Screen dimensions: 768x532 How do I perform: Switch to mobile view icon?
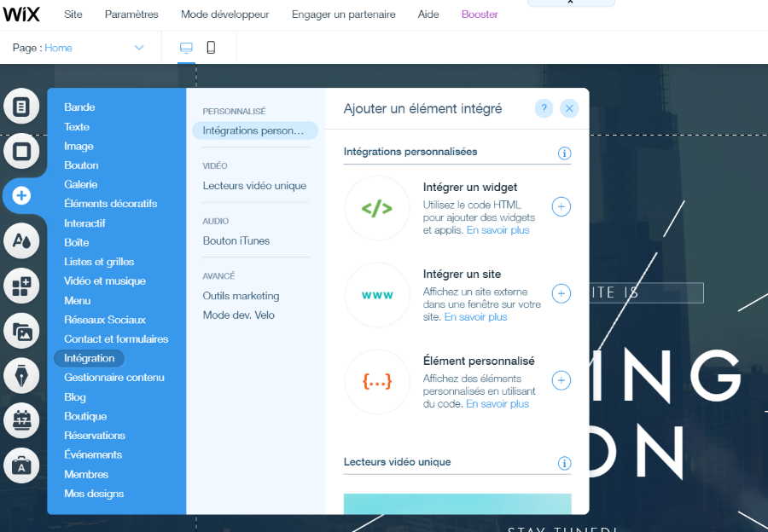point(211,48)
